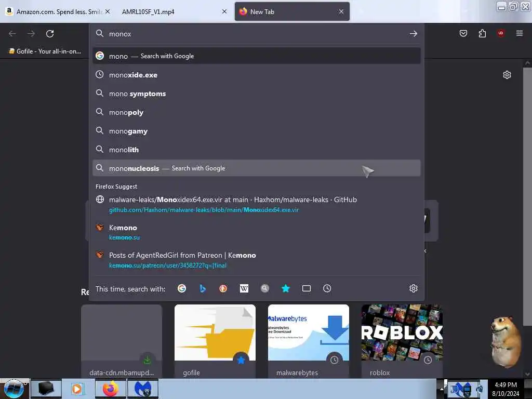The image size is (532, 399).
Task: Click the address bar text 'monox'
Action: (x=120, y=34)
